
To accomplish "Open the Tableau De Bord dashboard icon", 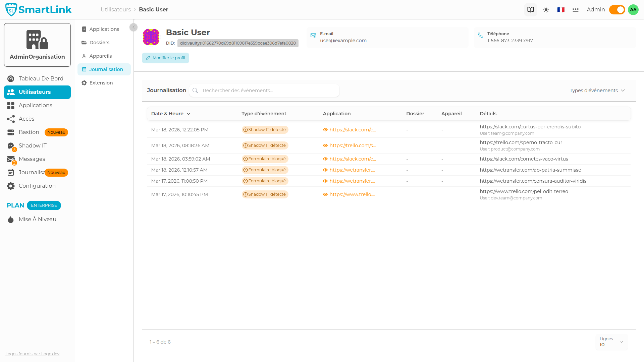I will point(10,78).
